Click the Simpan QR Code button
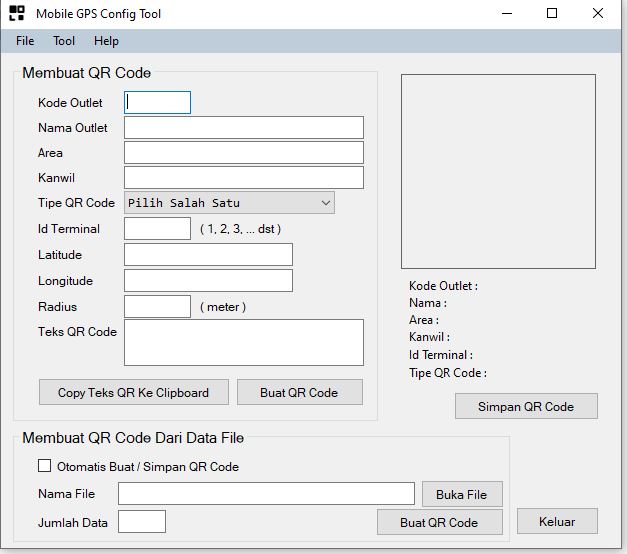 [x=526, y=407]
